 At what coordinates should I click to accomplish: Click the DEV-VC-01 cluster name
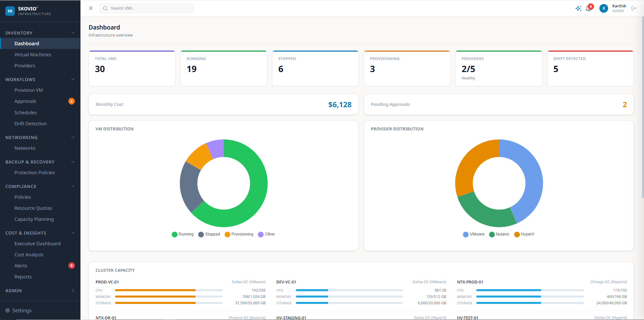coord(286,282)
